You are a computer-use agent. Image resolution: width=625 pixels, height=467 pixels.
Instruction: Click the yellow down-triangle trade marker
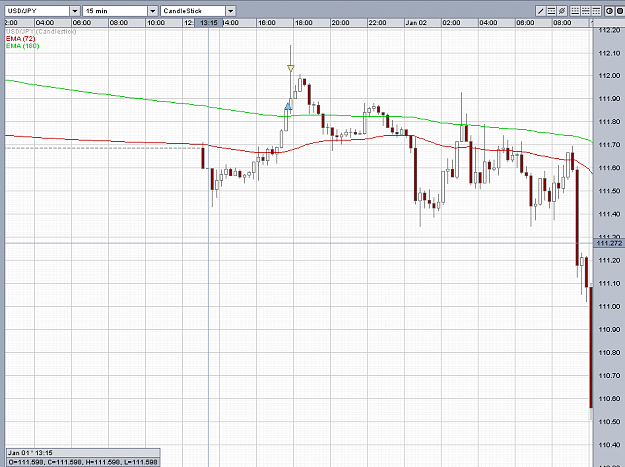[291, 68]
